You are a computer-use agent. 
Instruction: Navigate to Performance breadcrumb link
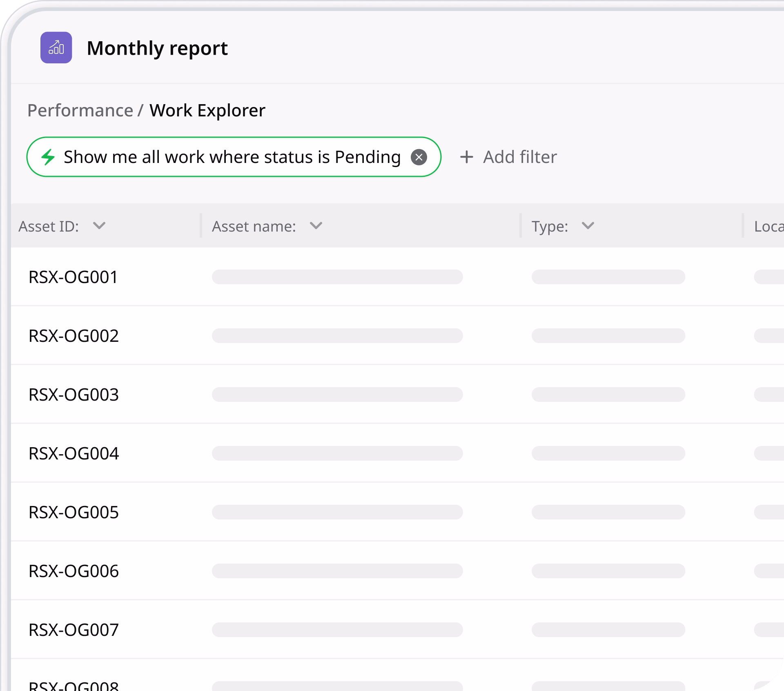point(80,110)
